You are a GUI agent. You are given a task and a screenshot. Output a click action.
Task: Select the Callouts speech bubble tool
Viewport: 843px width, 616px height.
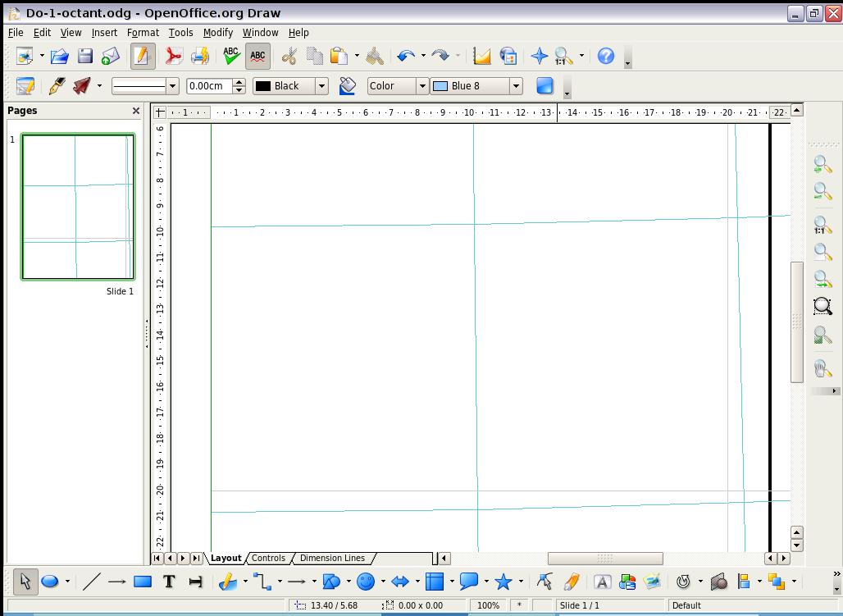(469, 582)
